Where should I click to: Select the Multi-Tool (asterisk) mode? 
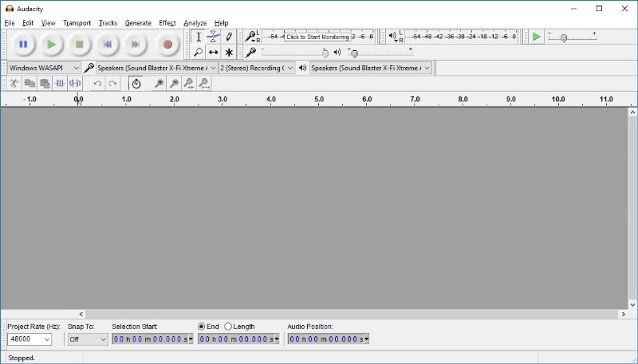pyautogui.click(x=229, y=52)
